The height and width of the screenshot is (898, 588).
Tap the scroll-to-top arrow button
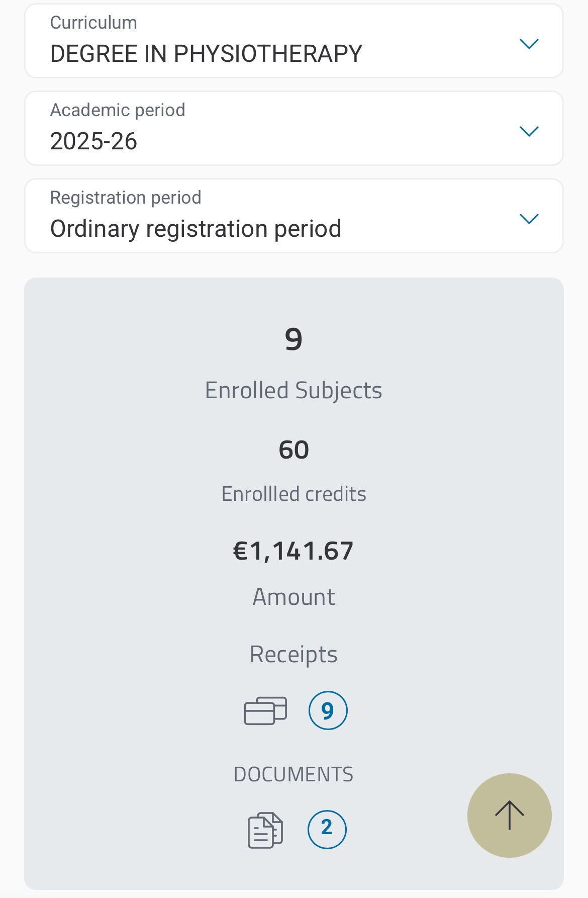pos(509,815)
